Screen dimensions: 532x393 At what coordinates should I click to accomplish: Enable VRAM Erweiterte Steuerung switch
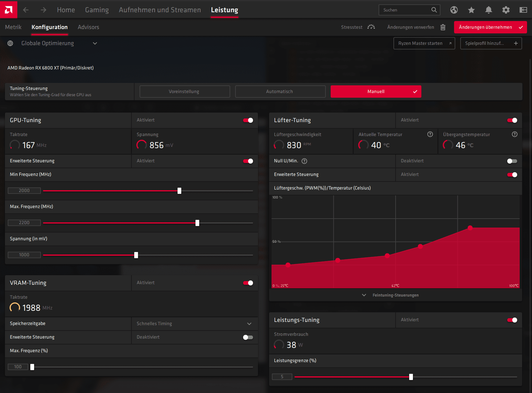pos(248,337)
